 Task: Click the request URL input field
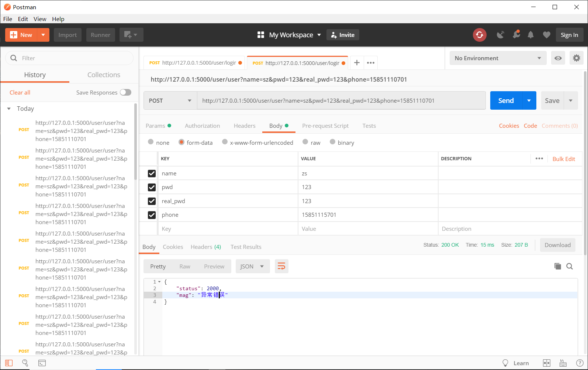tap(341, 100)
